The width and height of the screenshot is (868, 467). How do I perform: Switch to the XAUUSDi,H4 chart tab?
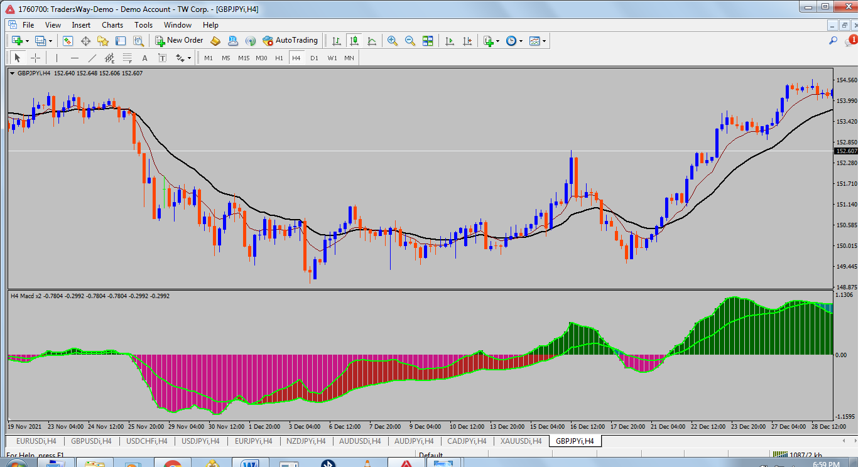[x=521, y=441]
